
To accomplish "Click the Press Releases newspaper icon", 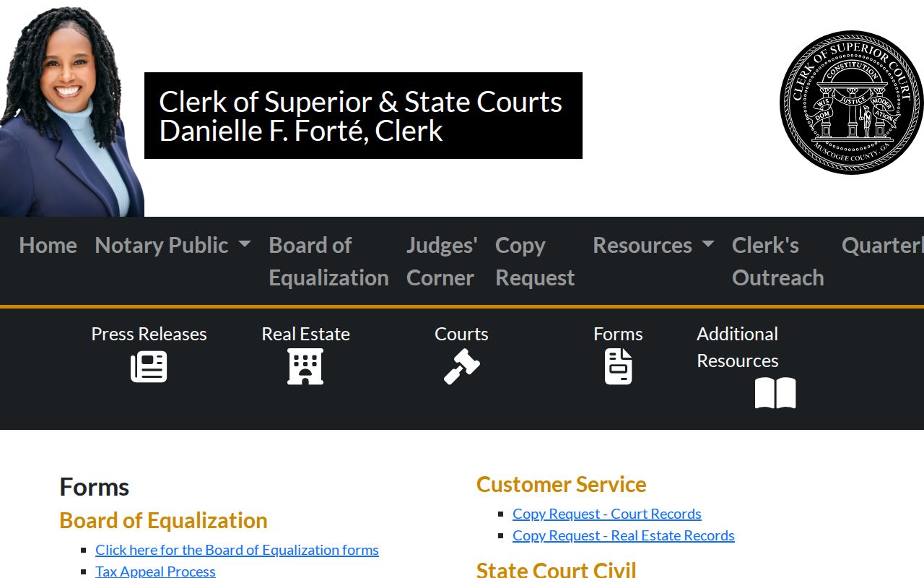I will pos(149,366).
